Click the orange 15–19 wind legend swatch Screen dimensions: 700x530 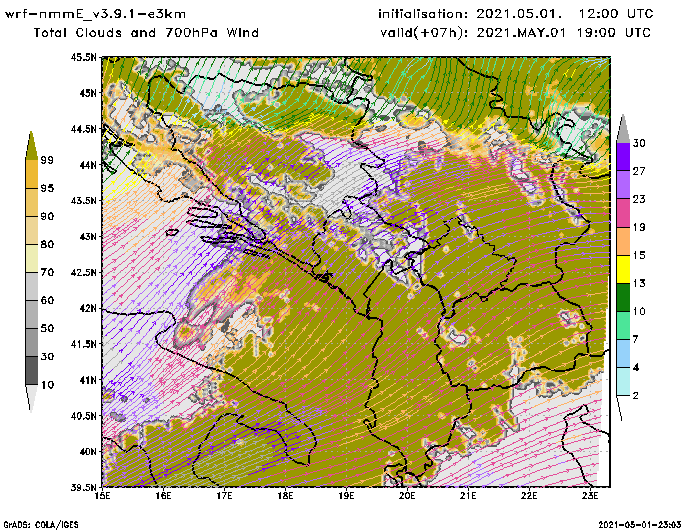click(623, 241)
